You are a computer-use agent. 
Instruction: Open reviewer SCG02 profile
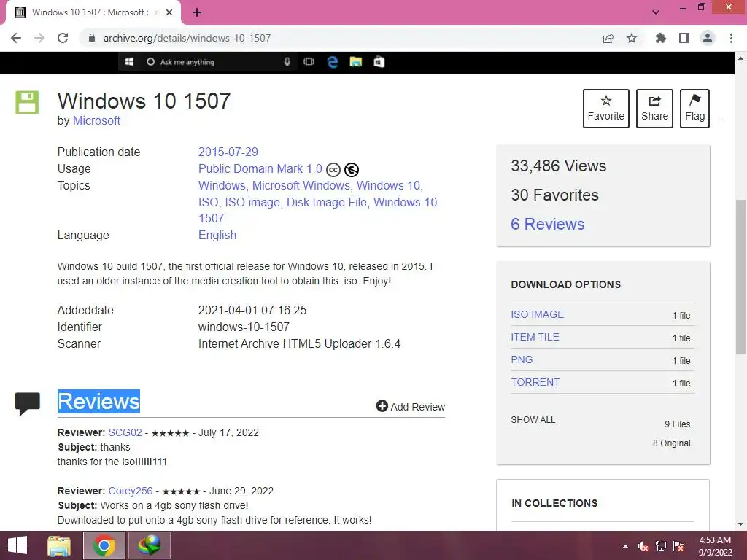(125, 432)
